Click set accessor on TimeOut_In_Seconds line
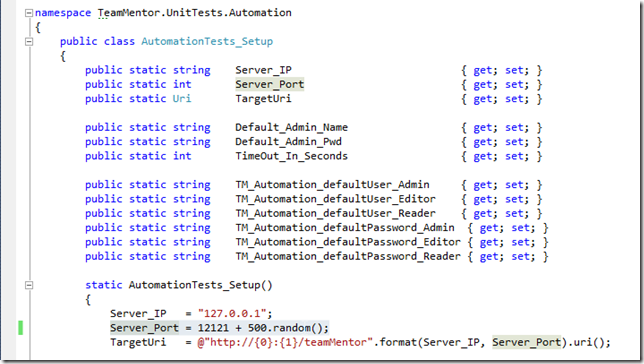 (x=514, y=157)
